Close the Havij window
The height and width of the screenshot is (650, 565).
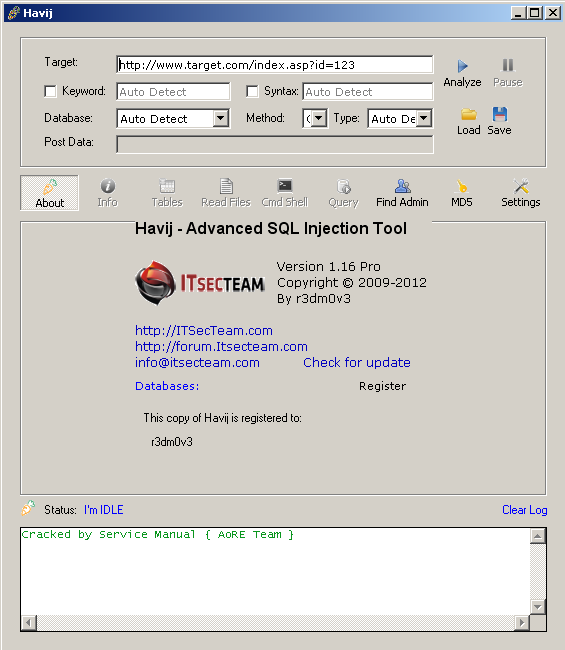(553, 13)
